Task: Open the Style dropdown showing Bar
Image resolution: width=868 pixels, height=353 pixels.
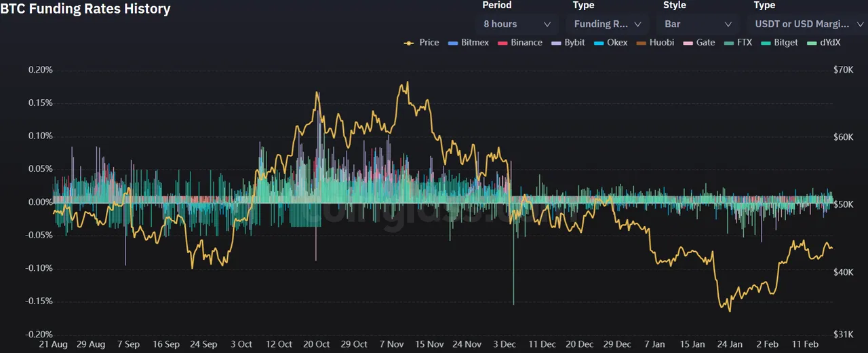Action: coord(698,24)
